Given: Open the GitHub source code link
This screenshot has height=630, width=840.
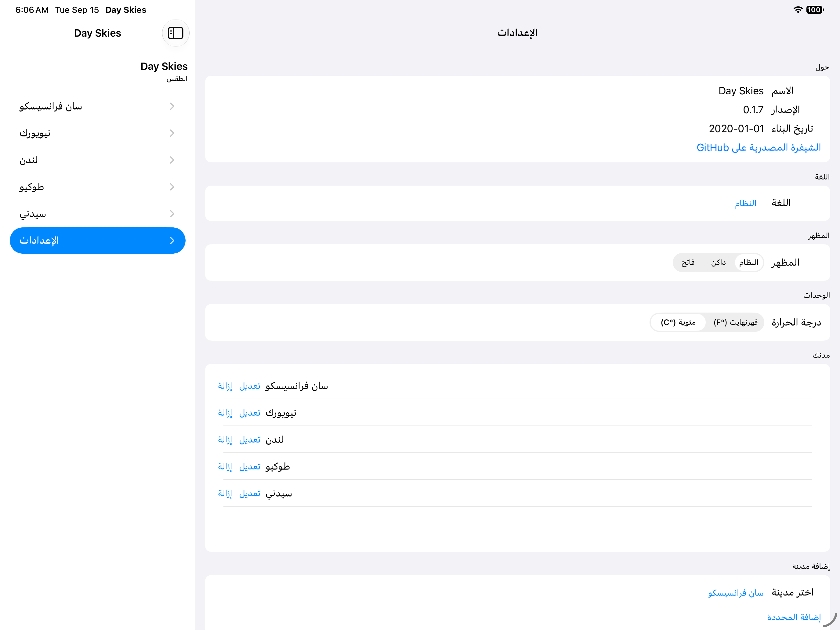Looking at the screenshot, I should pyautogui.click(x=759, y=147).
